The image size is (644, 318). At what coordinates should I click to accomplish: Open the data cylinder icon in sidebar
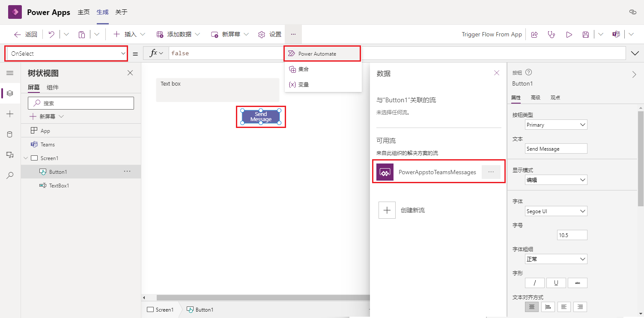pyautogui.click(x=10, y=134)
